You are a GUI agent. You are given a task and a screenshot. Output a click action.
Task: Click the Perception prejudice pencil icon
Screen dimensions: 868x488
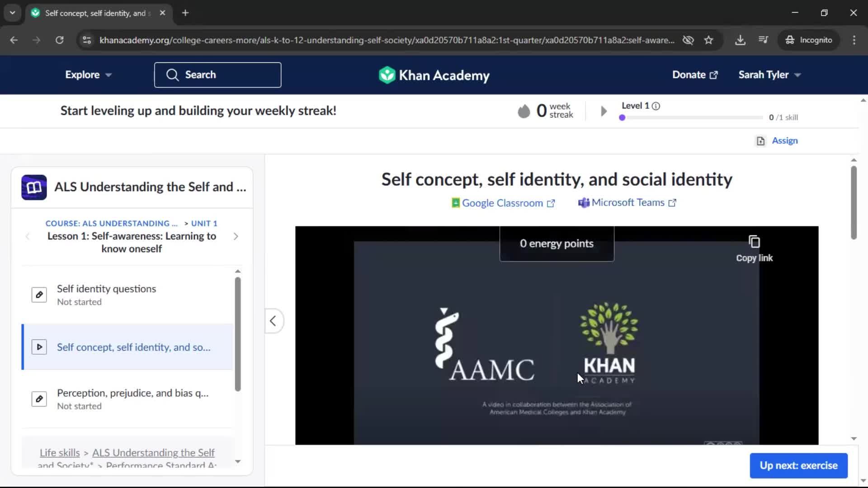pyautogui.click(x=39, y=399)
